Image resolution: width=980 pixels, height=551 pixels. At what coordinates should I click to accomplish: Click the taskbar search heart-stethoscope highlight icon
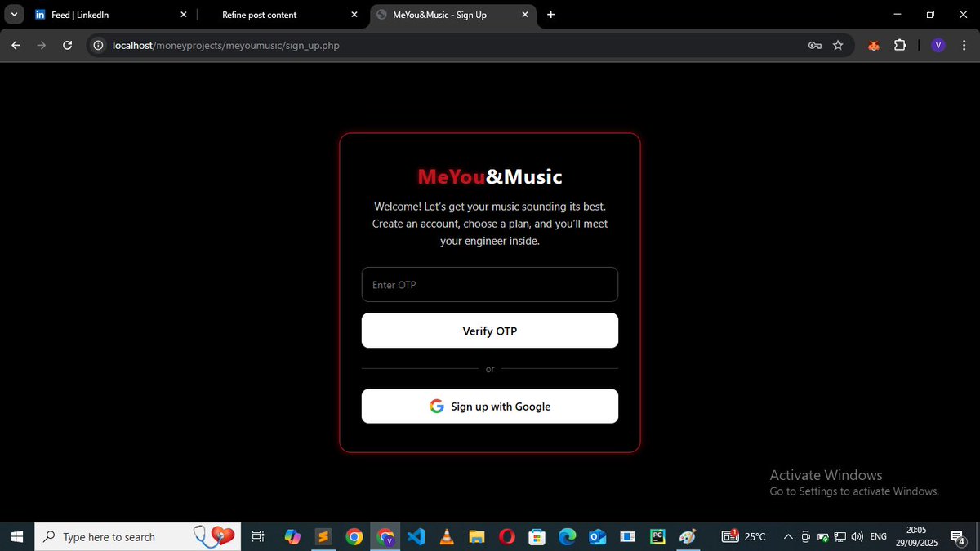click(214, 535)
